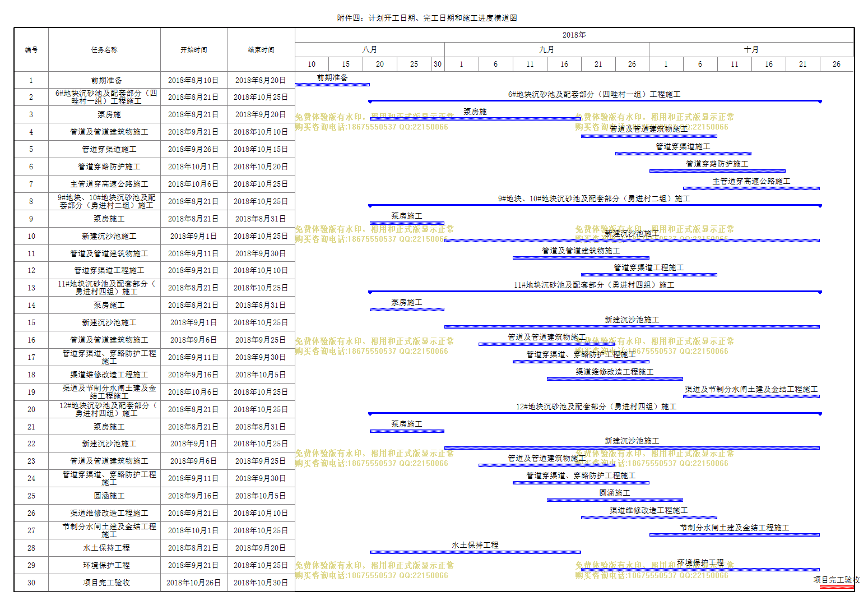Select task name cell '项目完工验收' in row 30

point(104,583)
